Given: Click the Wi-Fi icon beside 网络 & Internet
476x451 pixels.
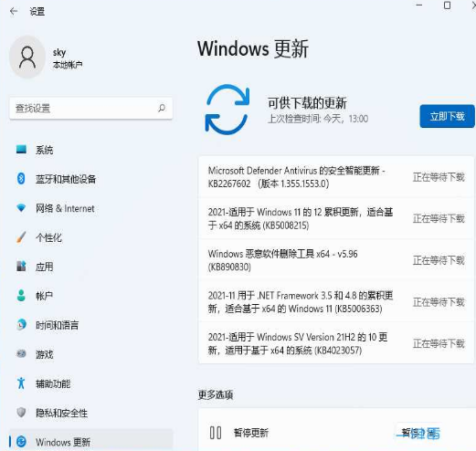Looking at the screenshot, I should (x=21, y=208).
